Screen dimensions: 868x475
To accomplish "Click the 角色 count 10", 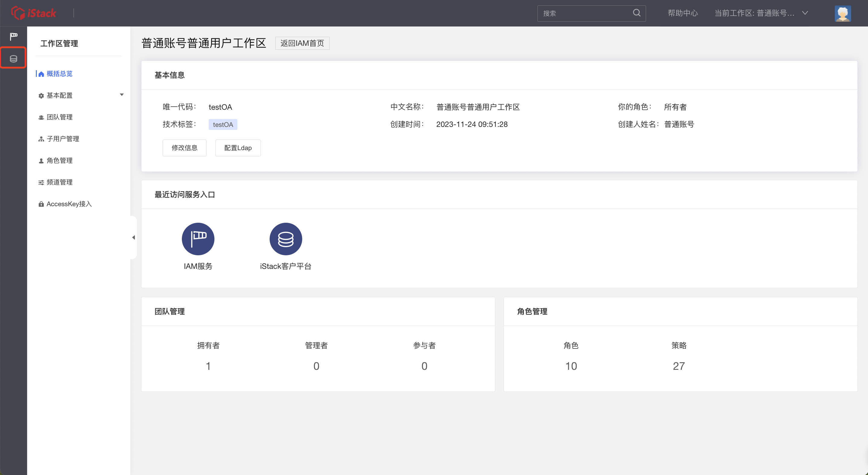I will pyautogui.click(x=571, y=366).
